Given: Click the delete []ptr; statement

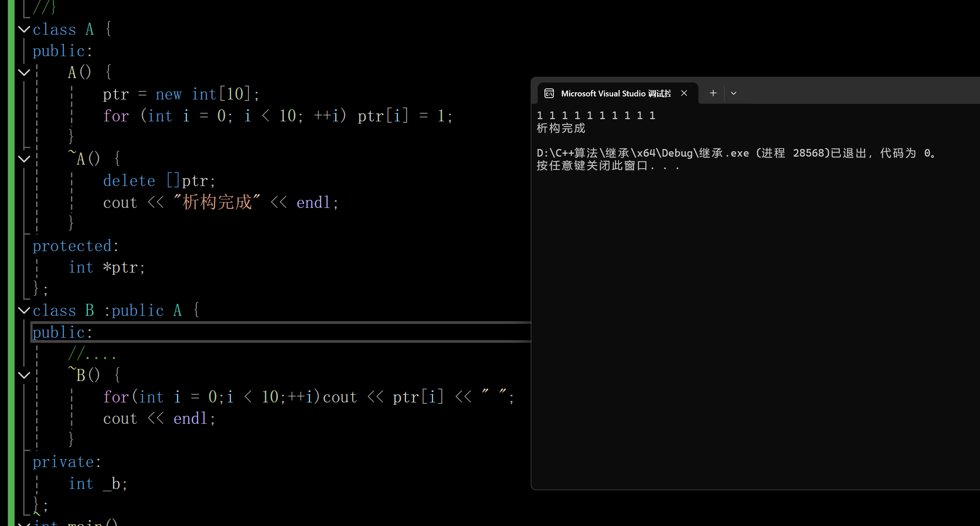Looking at the screenshot, I should pyautogui.click(x=159, y=181).
